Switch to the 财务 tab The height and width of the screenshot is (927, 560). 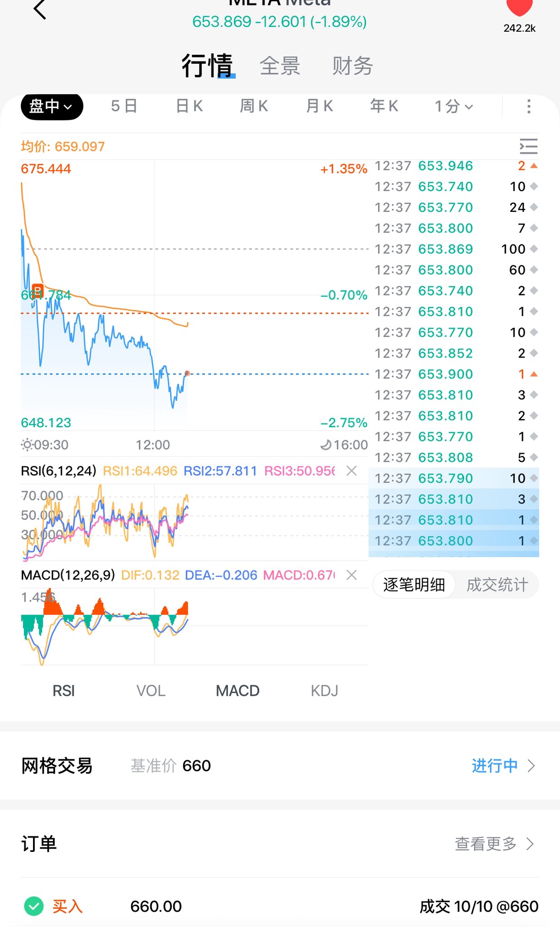pyautogui.click(x=352, y=66)
